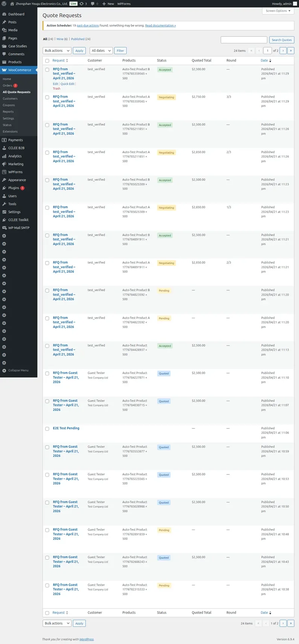
Task: Click top Apply button
Action: [79, 51]
